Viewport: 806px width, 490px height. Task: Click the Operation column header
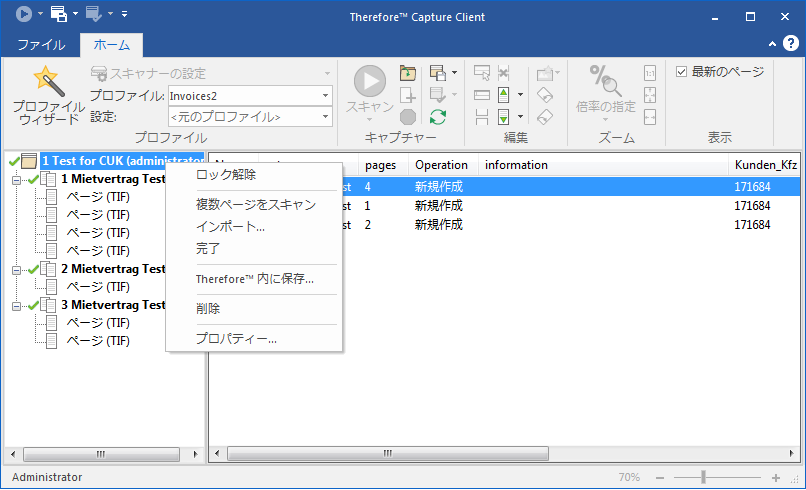443,165
